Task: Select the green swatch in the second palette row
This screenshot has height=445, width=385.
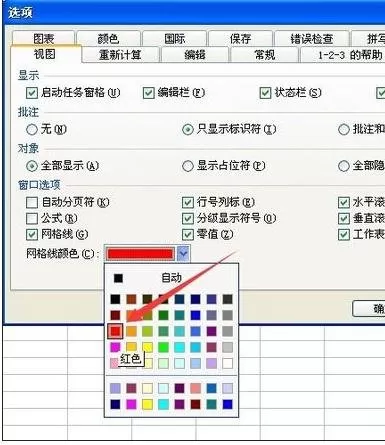Action: pos(163,315)
